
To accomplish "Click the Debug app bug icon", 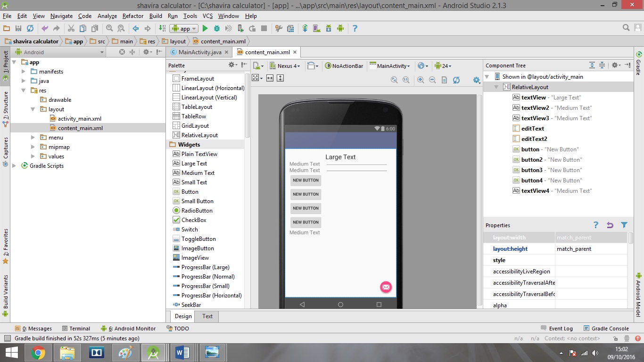I will pyautogui.click(x=217, y=28).
